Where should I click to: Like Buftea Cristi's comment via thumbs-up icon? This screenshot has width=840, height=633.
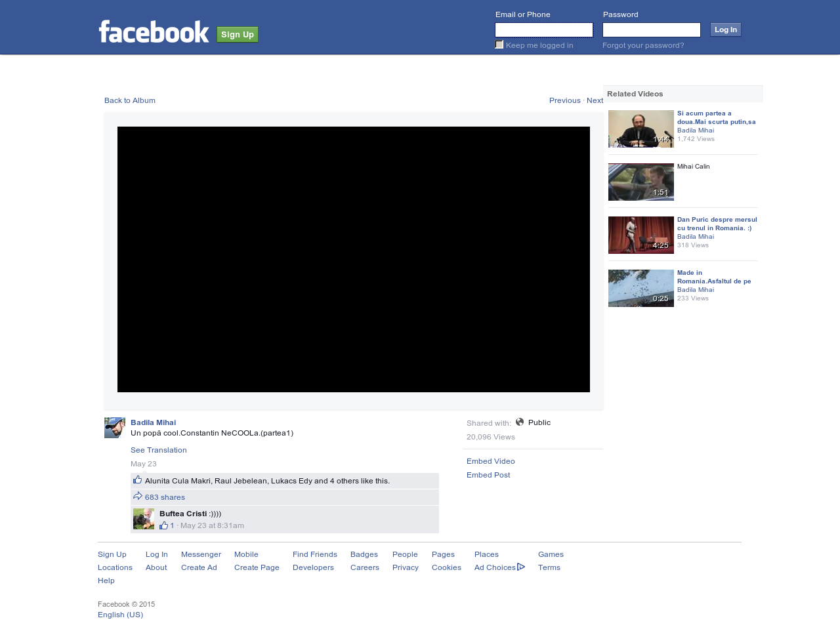tap(164, 525)
